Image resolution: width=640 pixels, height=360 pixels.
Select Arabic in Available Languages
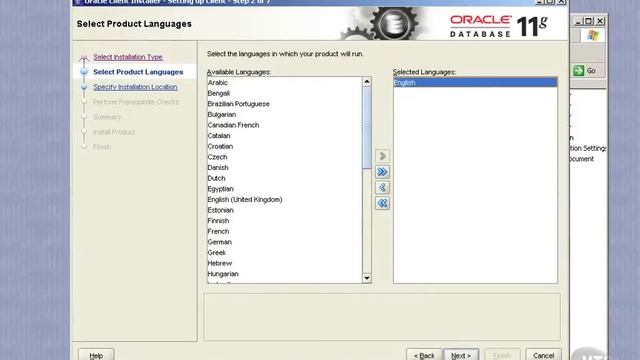284,82
